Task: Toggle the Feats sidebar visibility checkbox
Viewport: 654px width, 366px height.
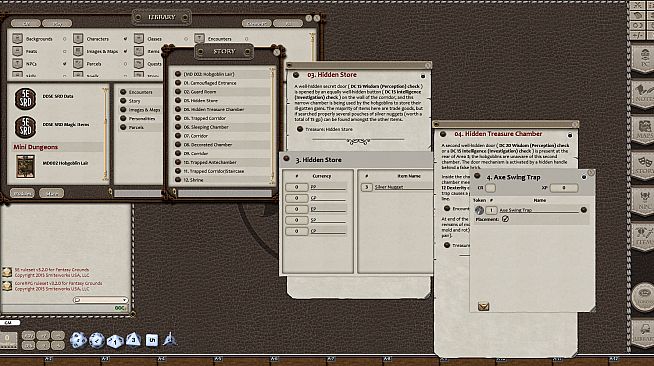Action: [x=65, y=51]
